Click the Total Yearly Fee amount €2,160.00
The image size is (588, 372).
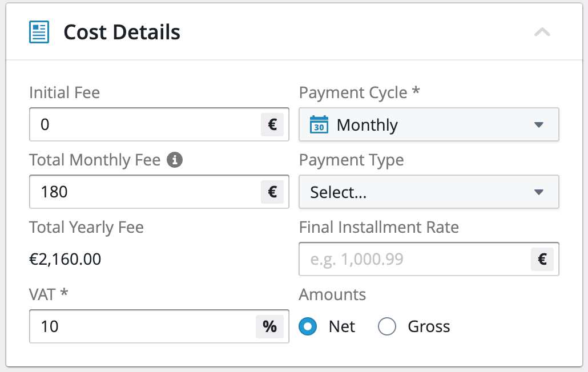pos(65,260)
